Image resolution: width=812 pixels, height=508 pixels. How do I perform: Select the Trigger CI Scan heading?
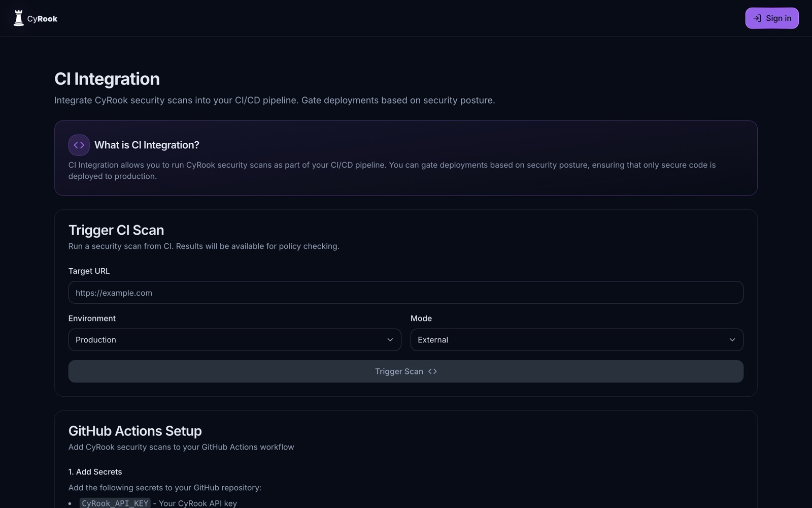[116, 230]
